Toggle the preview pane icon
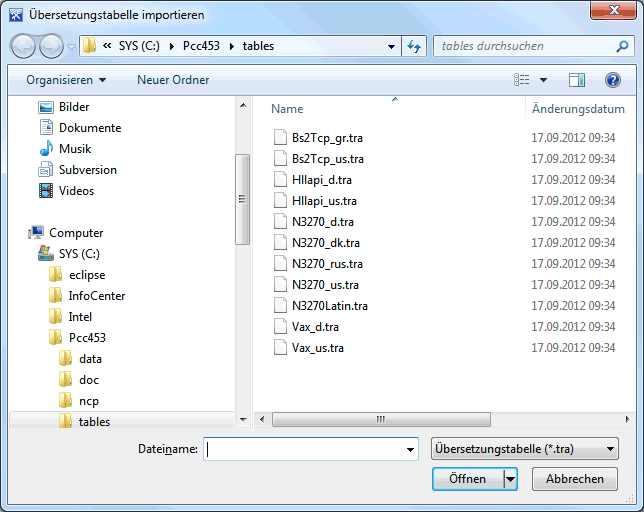 pyautogui.click(x=577, y=80)
